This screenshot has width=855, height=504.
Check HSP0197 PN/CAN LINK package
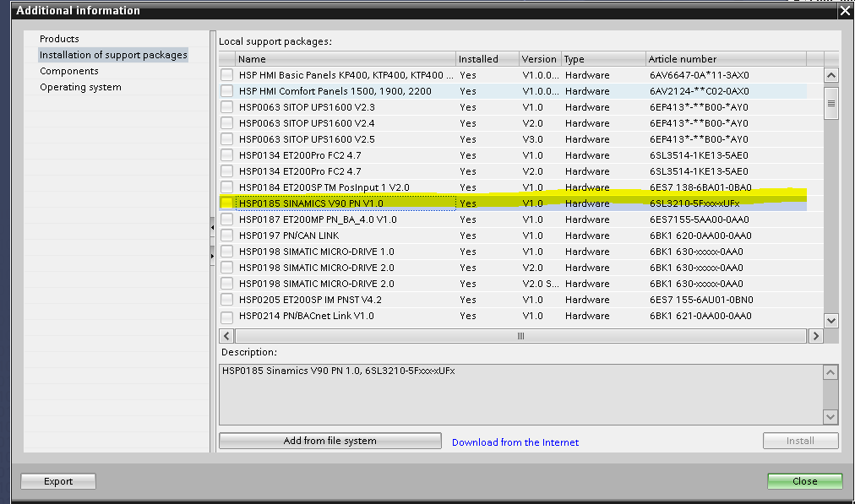226,236
